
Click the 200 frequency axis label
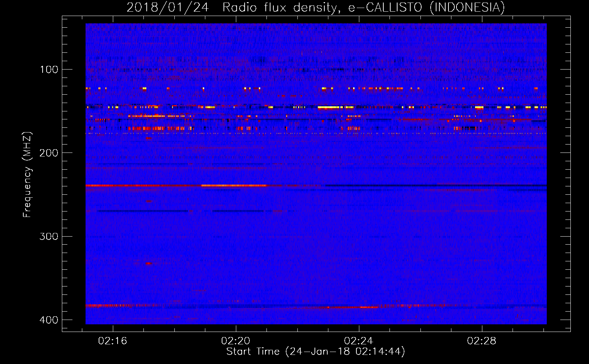(49, 153)
